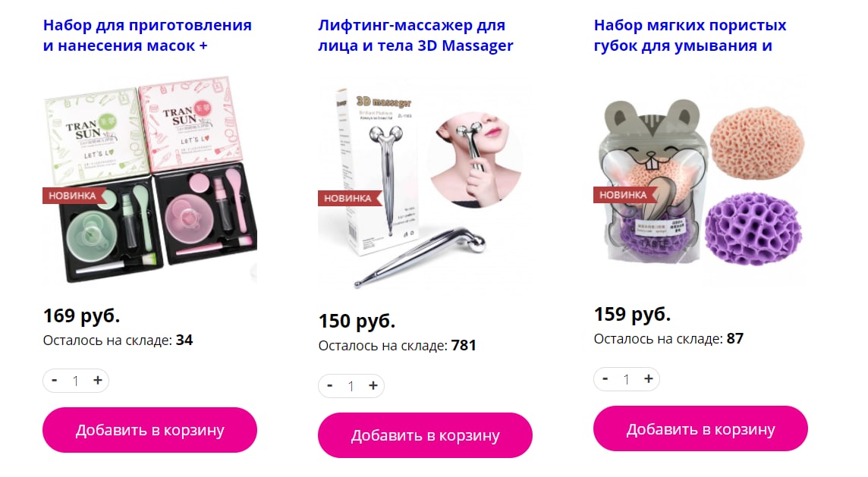Add the 159 руб. sponge set to cart
This screenshot has width=868, height=477.
pyautogui.click(x=700, y=429)
